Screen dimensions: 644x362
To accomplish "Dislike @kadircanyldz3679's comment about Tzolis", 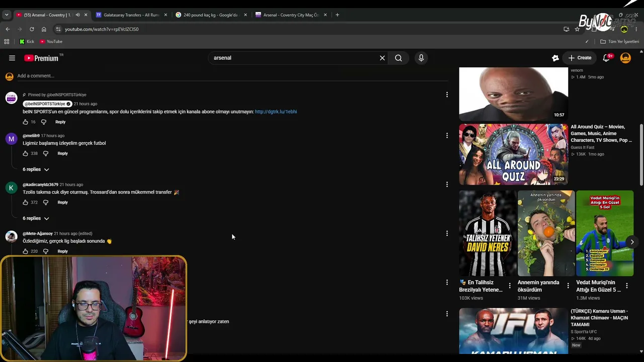I will pyautogui.click(x=46, y=203).
